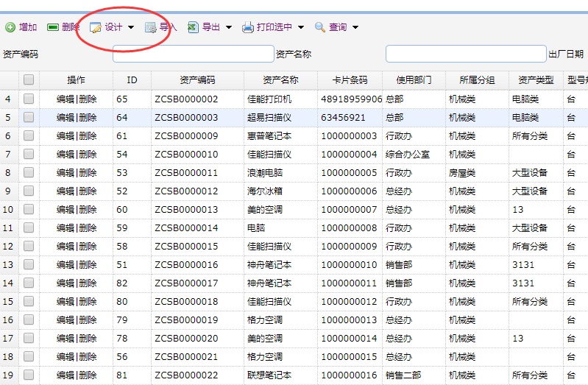Click the magnifier Query (查询) icon

pyautogui.click(x=320, y=27)
